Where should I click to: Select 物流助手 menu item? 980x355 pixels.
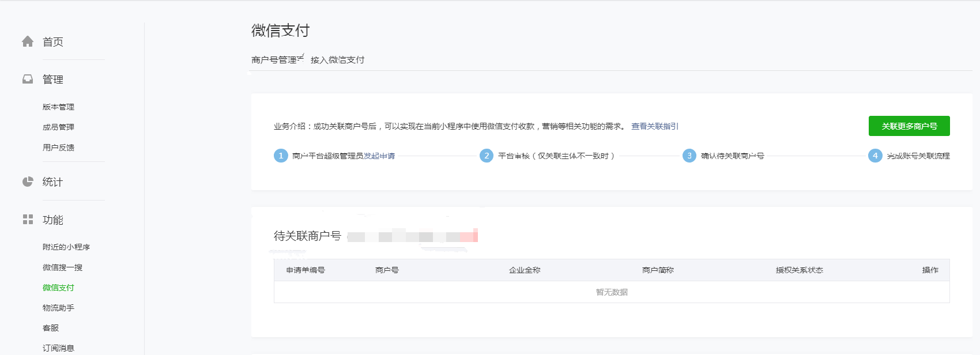coord(58,308)
